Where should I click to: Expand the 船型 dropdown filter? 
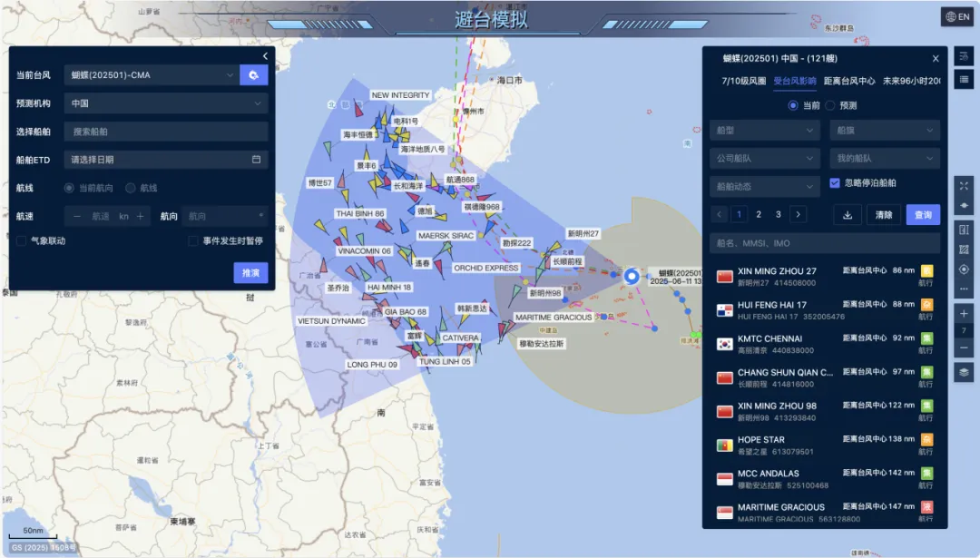[765, 131]
